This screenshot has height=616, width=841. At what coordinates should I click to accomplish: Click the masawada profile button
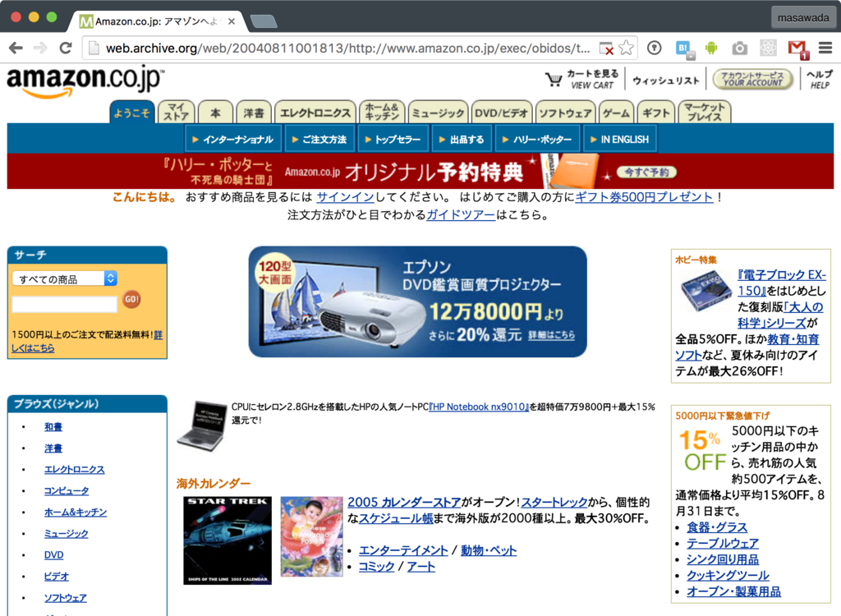point(803,18)
